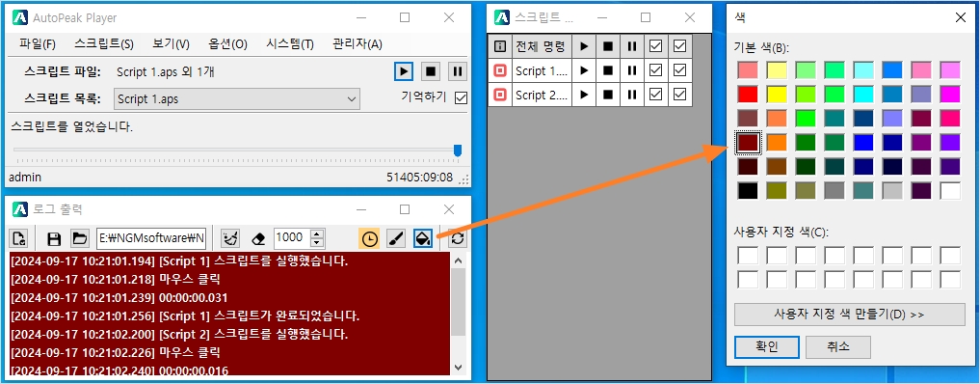
Task: Open the 보기(V) menu
Action: coord(171,43)
